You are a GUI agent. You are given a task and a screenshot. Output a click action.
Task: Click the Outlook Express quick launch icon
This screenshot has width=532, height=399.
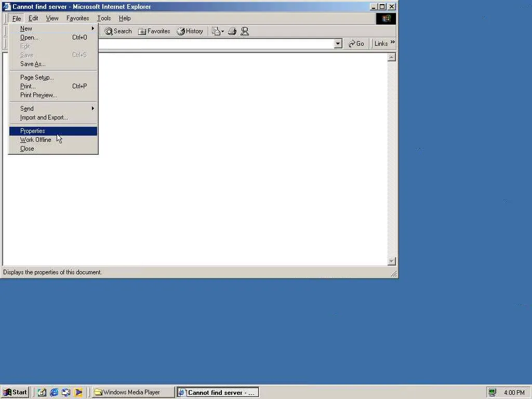pyautogui.click(x=66, y=392)
